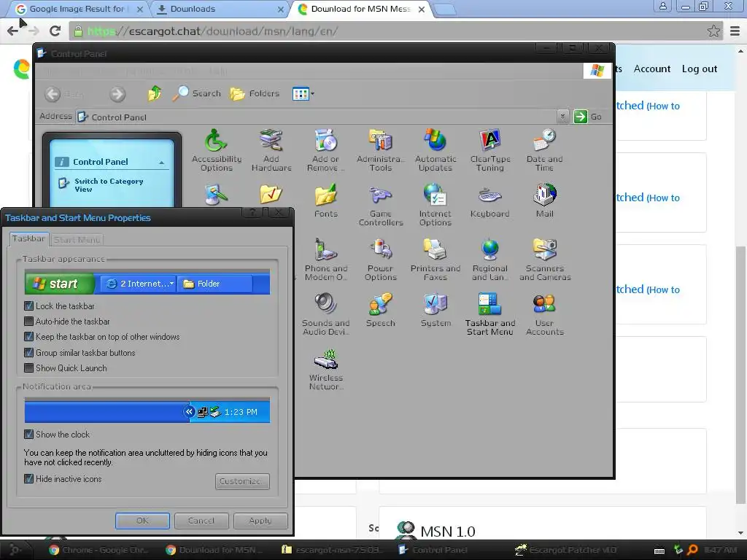This screenshot has height=560, width=747.
Task: Open Accessibility Options in Control Panel
Action: pyautogui.click(x=216, y=150)
